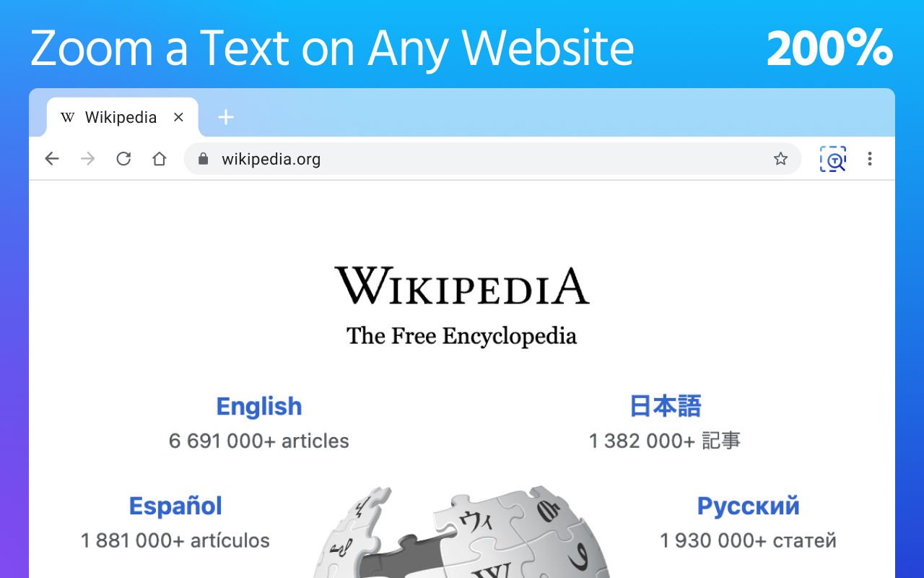The image size is (924, 578).
Task: Click 'The Free Encyclopedia' tagline
Action: 462,336
